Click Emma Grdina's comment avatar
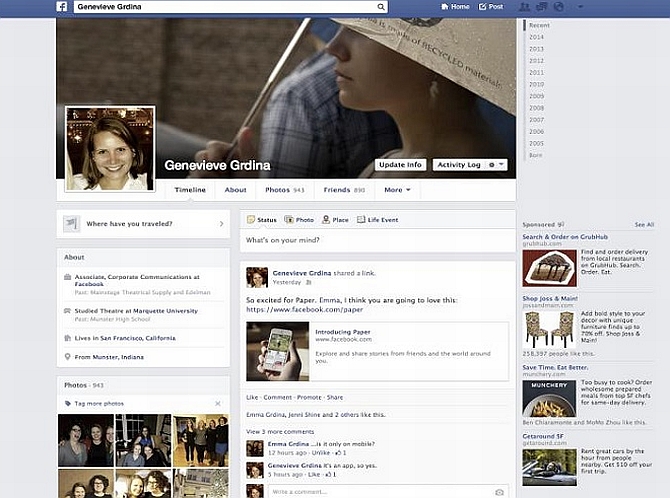Viewport: 670px width, 498px height. (255, 448)
